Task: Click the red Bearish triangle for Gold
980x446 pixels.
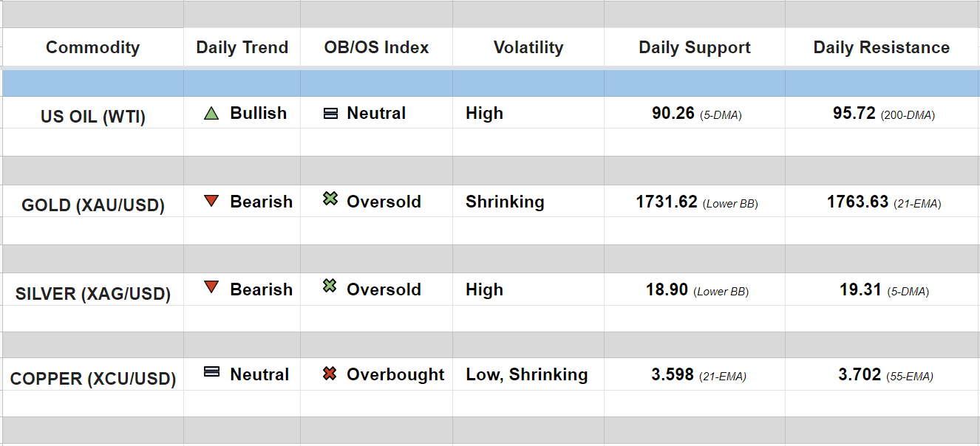Action: (x=211, y=201)
